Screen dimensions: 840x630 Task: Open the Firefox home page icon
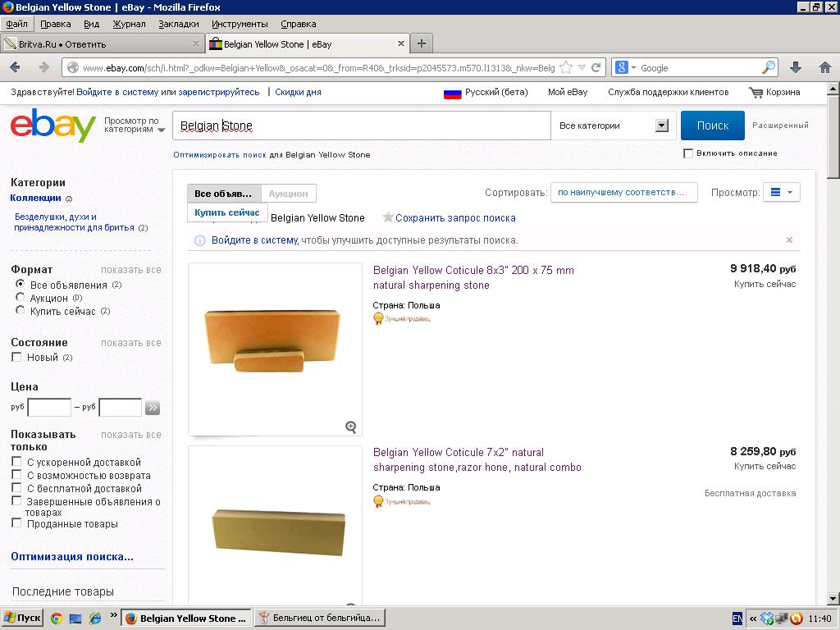(824, 68)
